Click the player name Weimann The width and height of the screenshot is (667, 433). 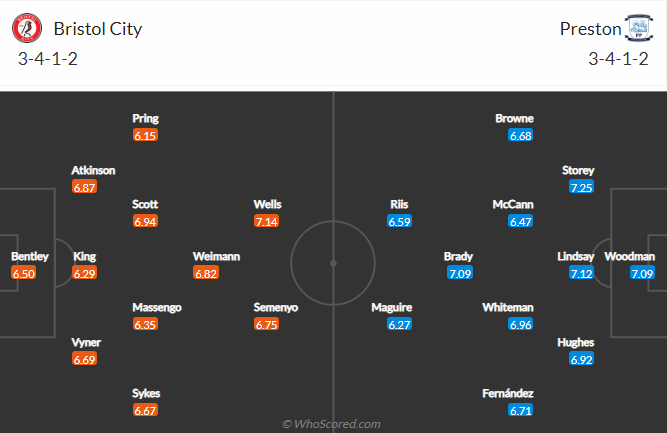(216, 256)
